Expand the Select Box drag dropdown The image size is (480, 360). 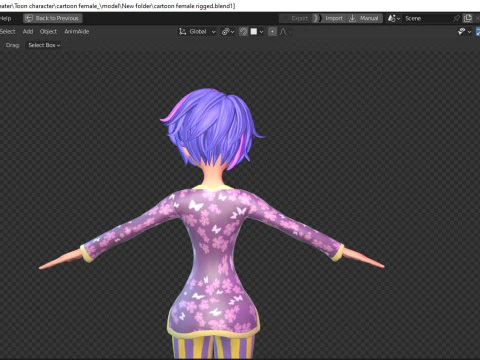click(44, 45)
